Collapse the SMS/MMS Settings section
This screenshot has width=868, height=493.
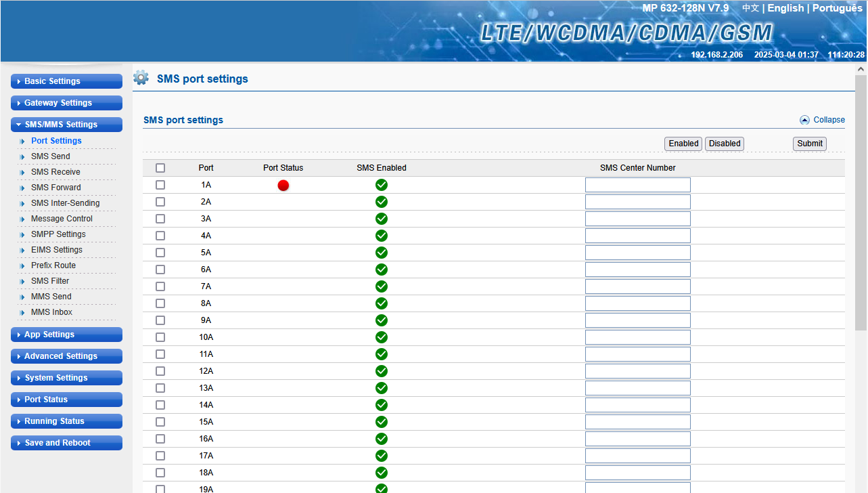click(x=66, y=125)
